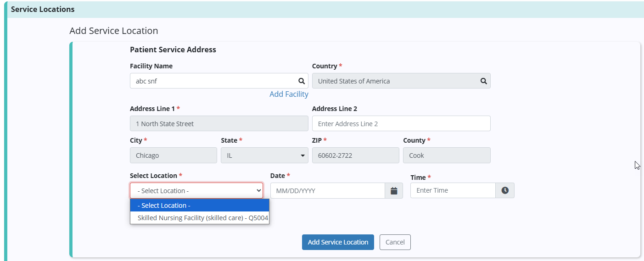Click the Facility Name search magnifier icon

(302, 81)
